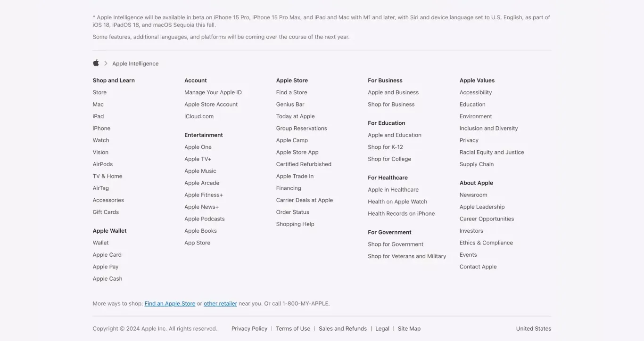Open Apple Books link
The width and height of the screenshot is (644, 341).
click(201, 231)
